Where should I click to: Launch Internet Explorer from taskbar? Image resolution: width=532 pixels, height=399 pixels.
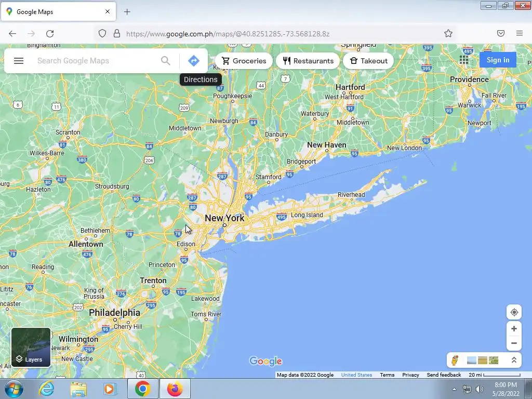tap(46, 389)
